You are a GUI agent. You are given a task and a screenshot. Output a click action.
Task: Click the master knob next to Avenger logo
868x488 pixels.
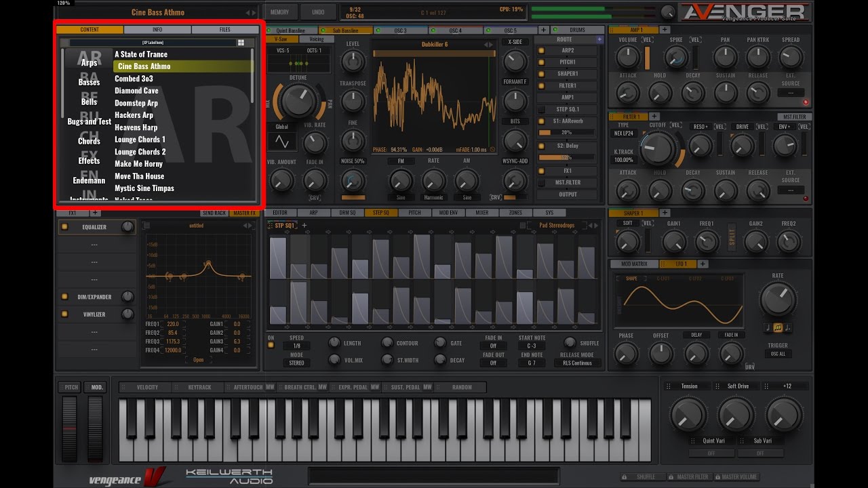[669, 12]
